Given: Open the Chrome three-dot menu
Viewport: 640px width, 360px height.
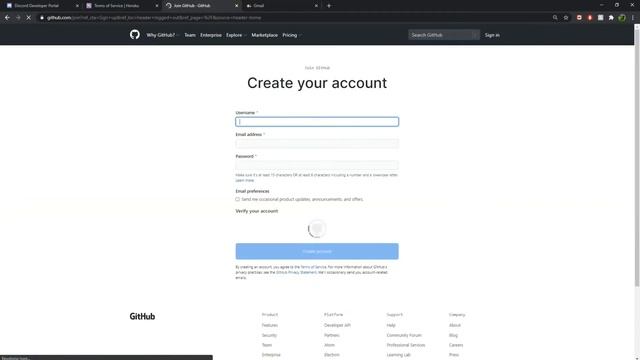Looking at the screenshot, I should pyautogui.click(x=633, y=18).
